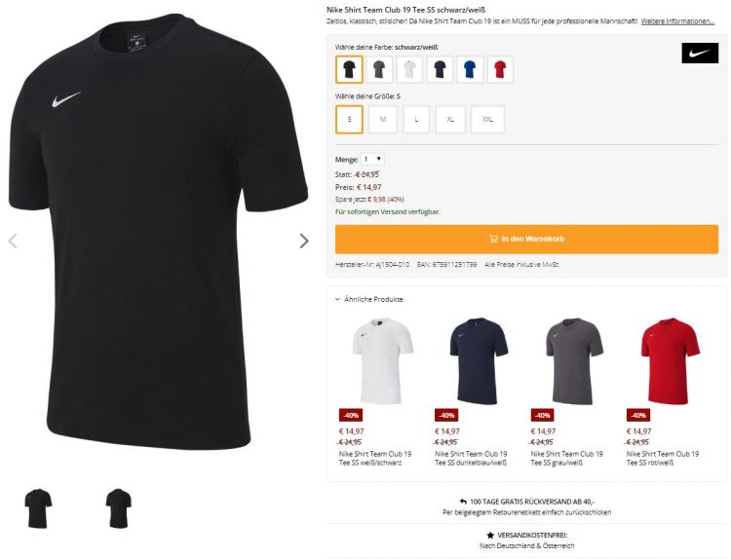Open the Weitere Informationen link

click(x=677, y=21)
